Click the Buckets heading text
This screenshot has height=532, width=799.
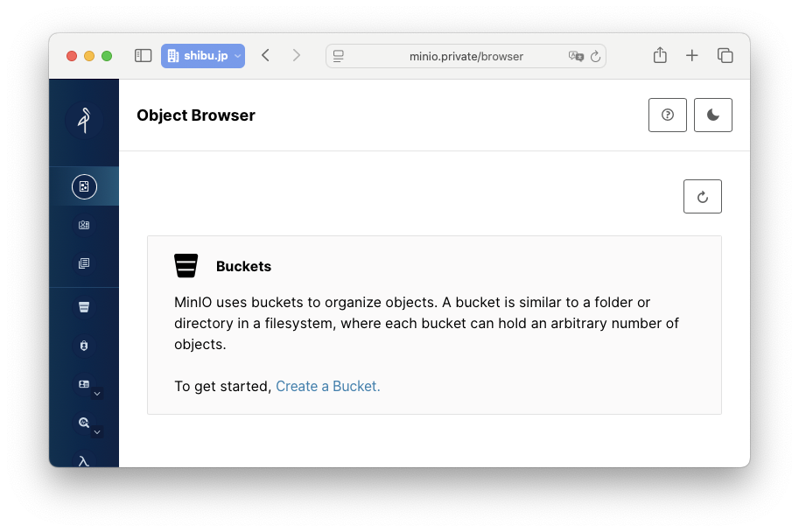click(x=243, y=267)
